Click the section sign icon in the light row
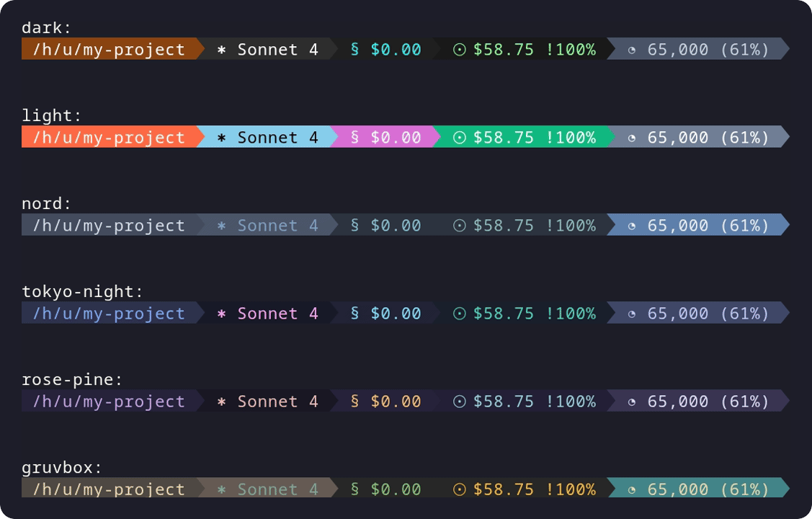The image size is (812, 519). [354, 137]
